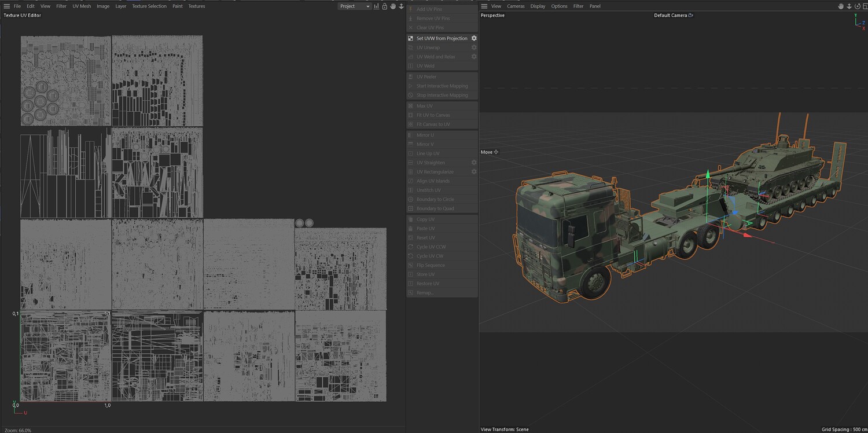The image size is (868, 433).
Task: Open the Options menu in viewport
Action: pyautogui.click(x=559, y=6)
